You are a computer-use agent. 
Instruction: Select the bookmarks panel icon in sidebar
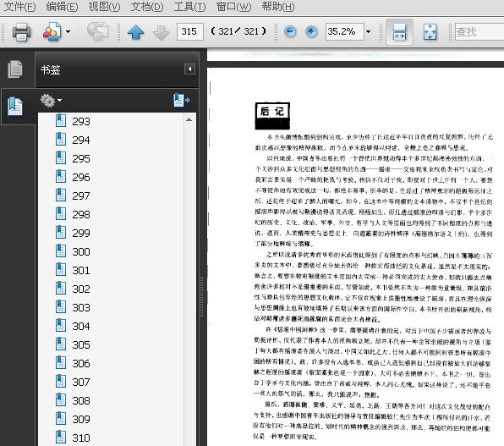pos(15,106)
